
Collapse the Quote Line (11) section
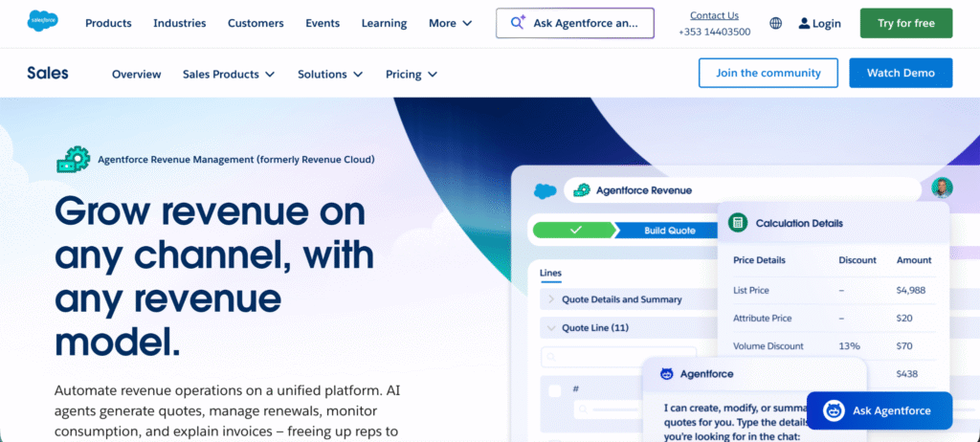point(550,328)
